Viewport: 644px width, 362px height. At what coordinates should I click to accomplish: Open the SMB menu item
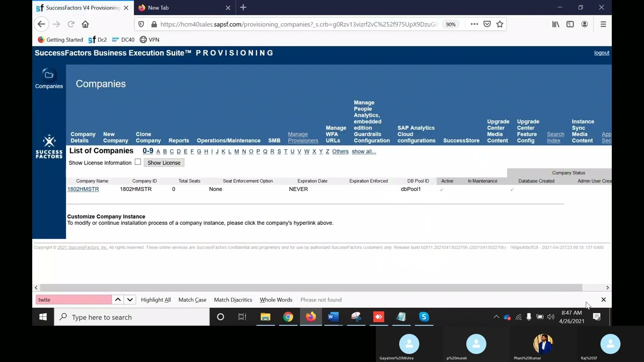tap(274, 141)
